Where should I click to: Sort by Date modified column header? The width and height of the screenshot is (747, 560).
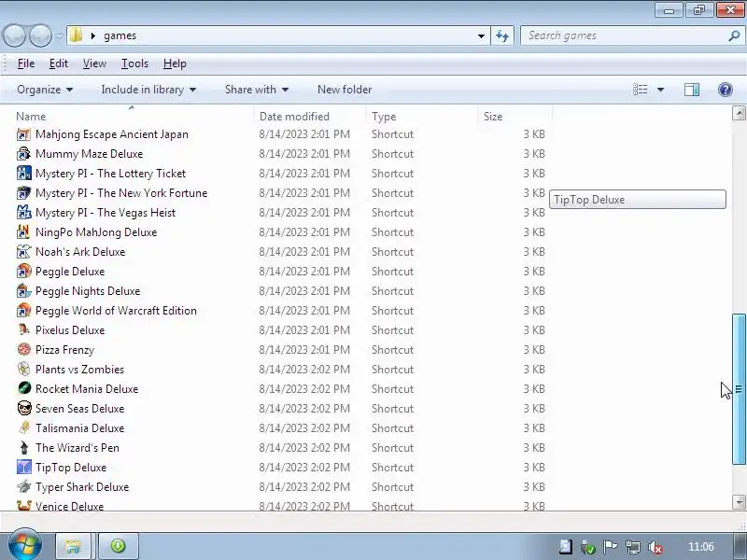click(x=310, y=116)
